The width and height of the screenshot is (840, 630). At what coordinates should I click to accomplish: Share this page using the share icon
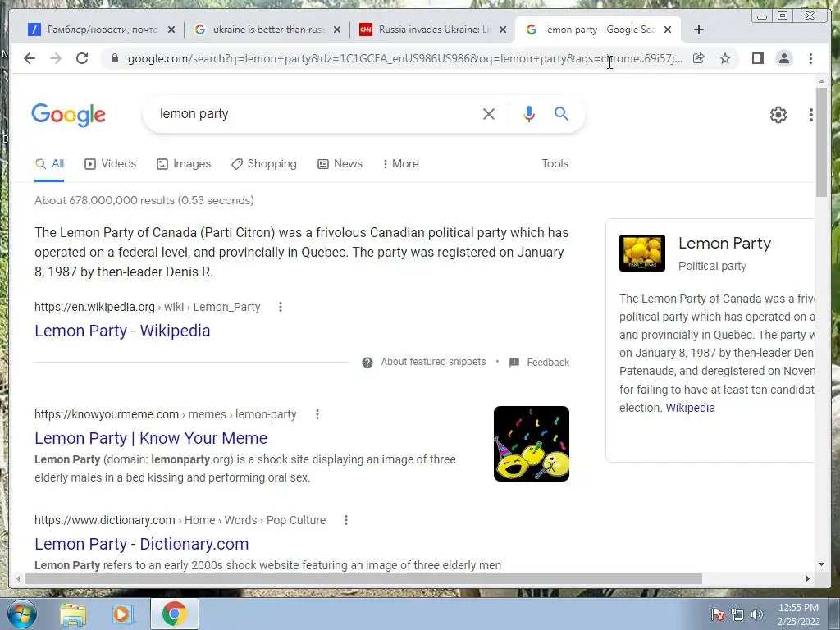tap(699, 58)
